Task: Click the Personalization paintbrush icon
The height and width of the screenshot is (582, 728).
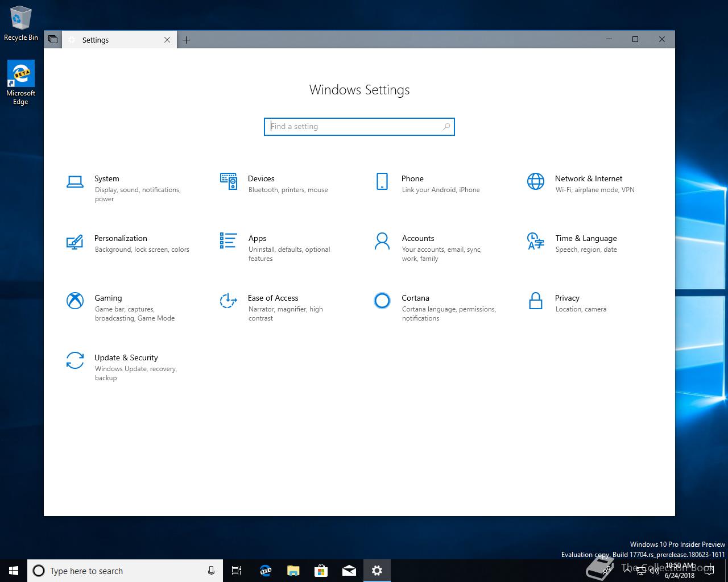Action: pyautogui.click(x=75, y=242)
